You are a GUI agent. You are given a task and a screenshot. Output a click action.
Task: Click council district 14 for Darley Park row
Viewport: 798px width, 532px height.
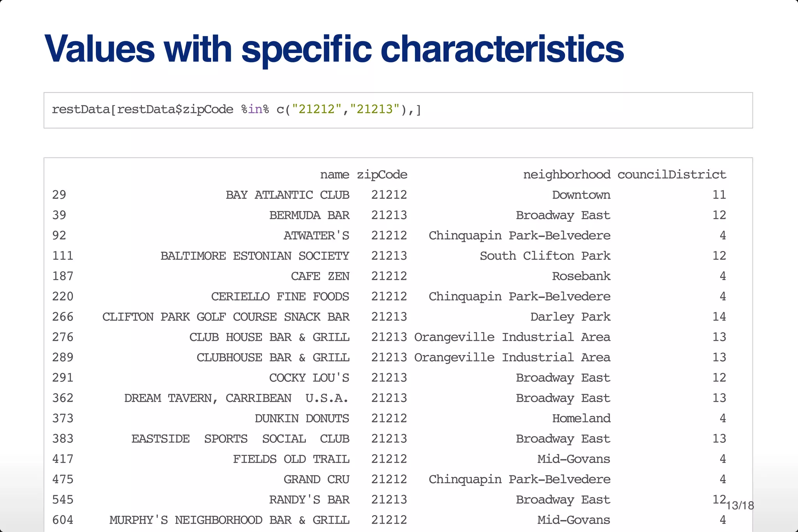(x=719, y=317)
